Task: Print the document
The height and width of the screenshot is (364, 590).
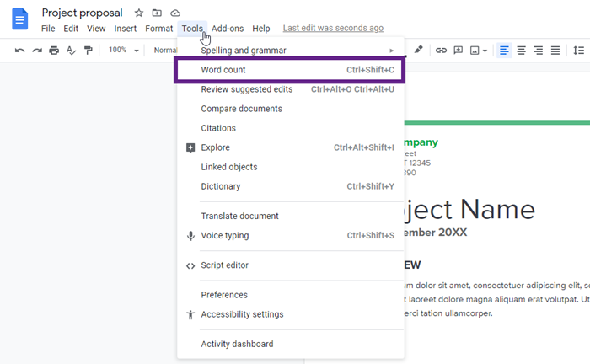Action: tap(54, 51)
